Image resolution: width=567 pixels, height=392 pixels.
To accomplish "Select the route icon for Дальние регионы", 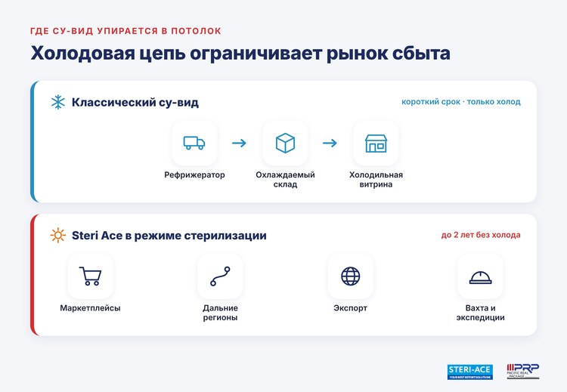I will [220, 276].
